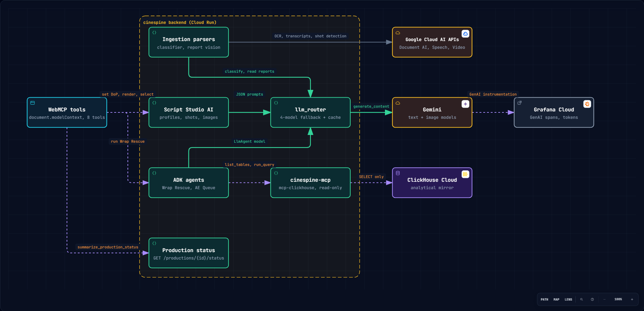Click the search magnifier icon in bottom toolbar

pos(581,299)
